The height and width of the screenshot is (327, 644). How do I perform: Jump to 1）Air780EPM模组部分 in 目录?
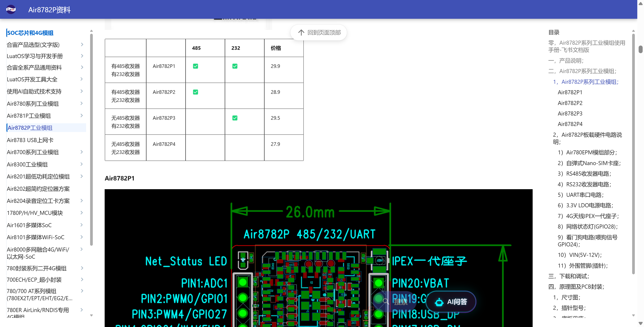587,152
